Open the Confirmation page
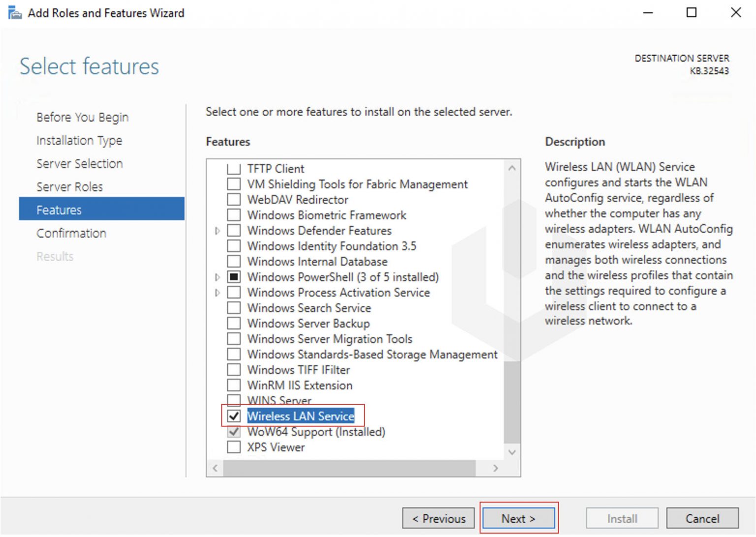The width and height of the screenshot is (756, 537). click(71, 233)
